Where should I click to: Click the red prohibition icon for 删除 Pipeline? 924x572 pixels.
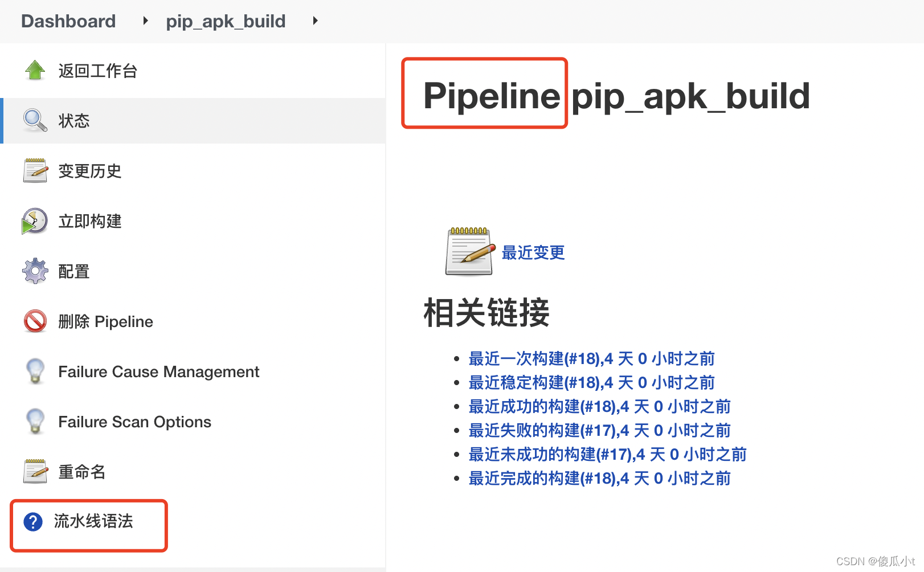pyautogui.click(x=35, y=321)
